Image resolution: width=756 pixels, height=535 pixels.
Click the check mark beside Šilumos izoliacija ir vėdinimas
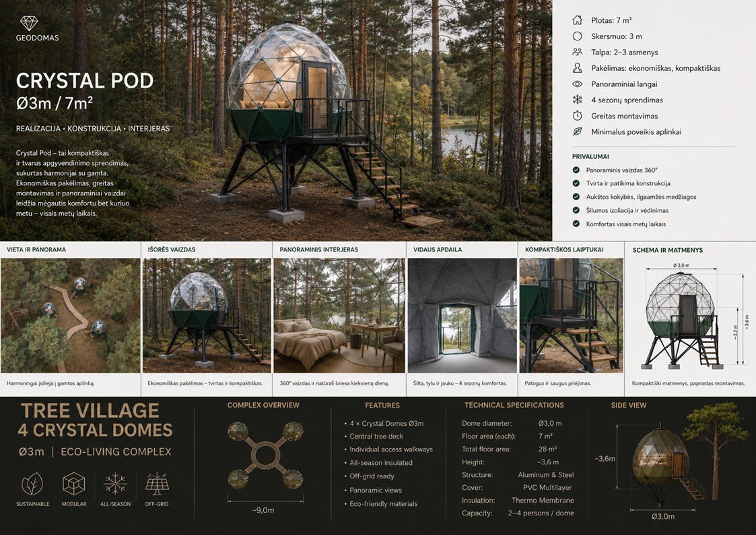pos(576,210)
